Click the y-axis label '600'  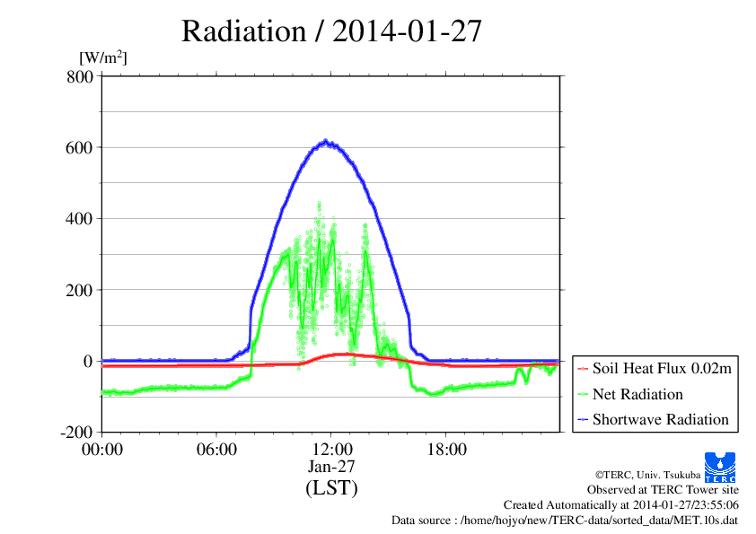click(79, 148)
